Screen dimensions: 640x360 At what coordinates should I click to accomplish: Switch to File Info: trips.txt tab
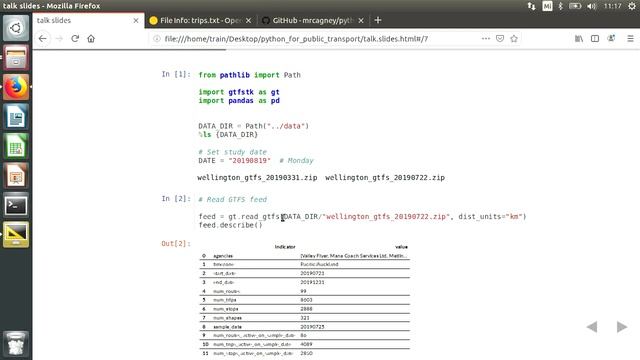point(201,20)
